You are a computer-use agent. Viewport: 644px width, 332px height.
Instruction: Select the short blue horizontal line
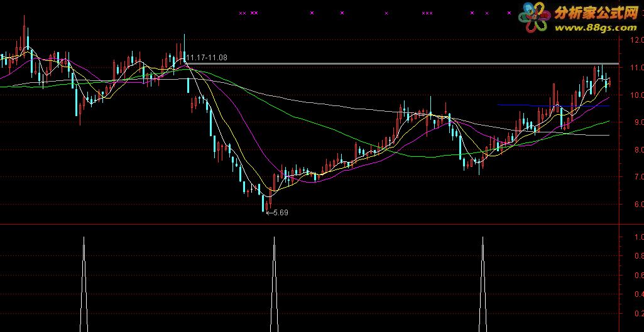[554, 105]
